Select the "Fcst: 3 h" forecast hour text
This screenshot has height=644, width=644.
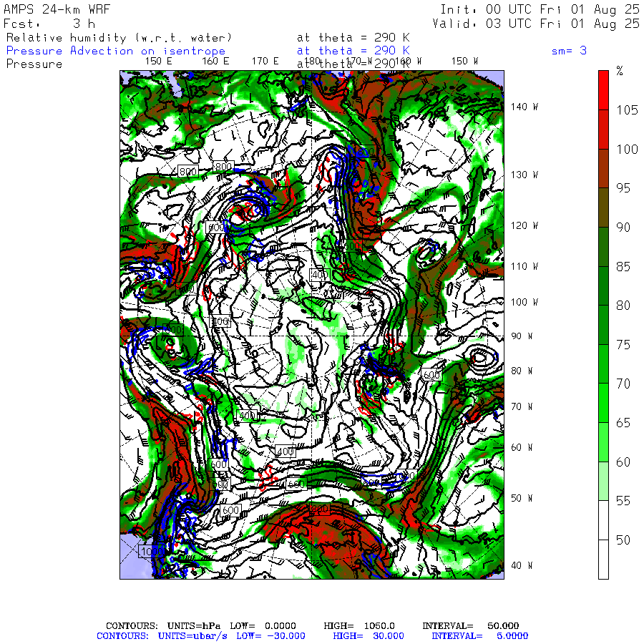(49, 24)
